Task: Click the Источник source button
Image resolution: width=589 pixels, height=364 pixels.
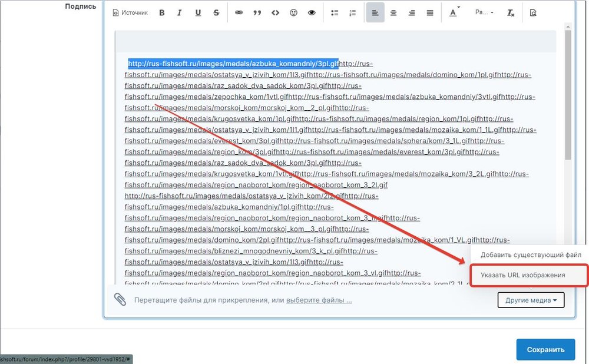Action: pos(130,12)
